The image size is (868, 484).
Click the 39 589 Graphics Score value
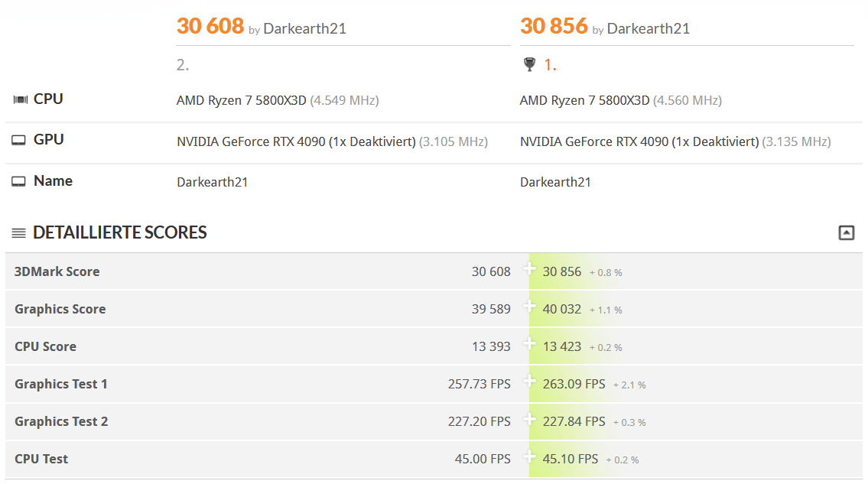click(491, 310)
